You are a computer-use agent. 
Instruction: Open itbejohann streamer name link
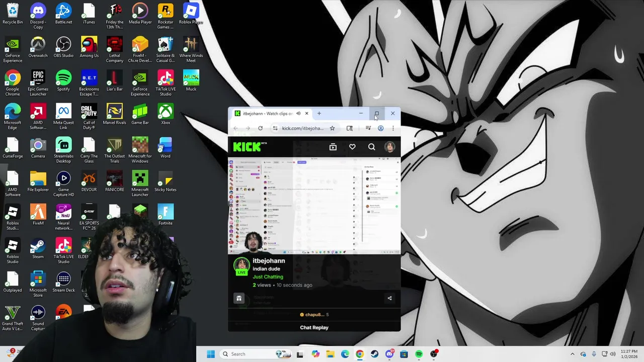tap(269, 261)
